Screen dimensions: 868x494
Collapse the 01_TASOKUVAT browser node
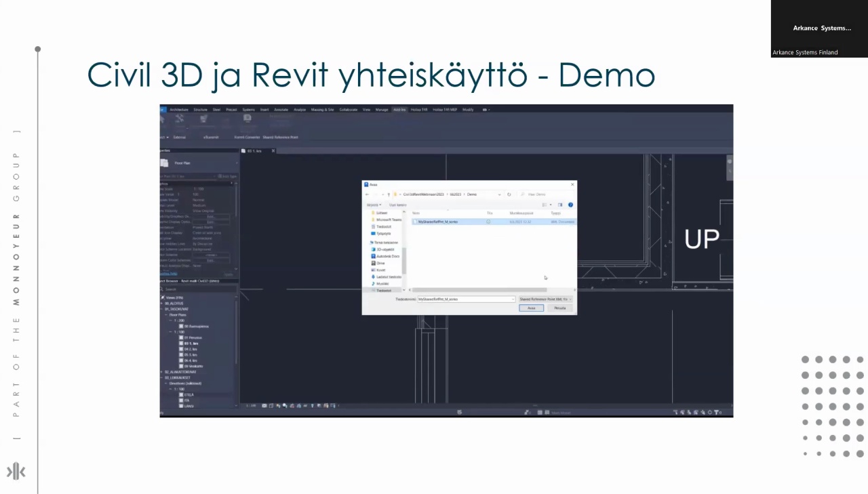click(x=161, y=309)
